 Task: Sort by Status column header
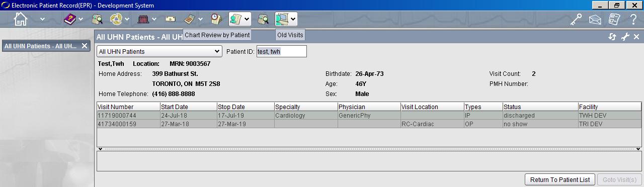coord(540,107)
